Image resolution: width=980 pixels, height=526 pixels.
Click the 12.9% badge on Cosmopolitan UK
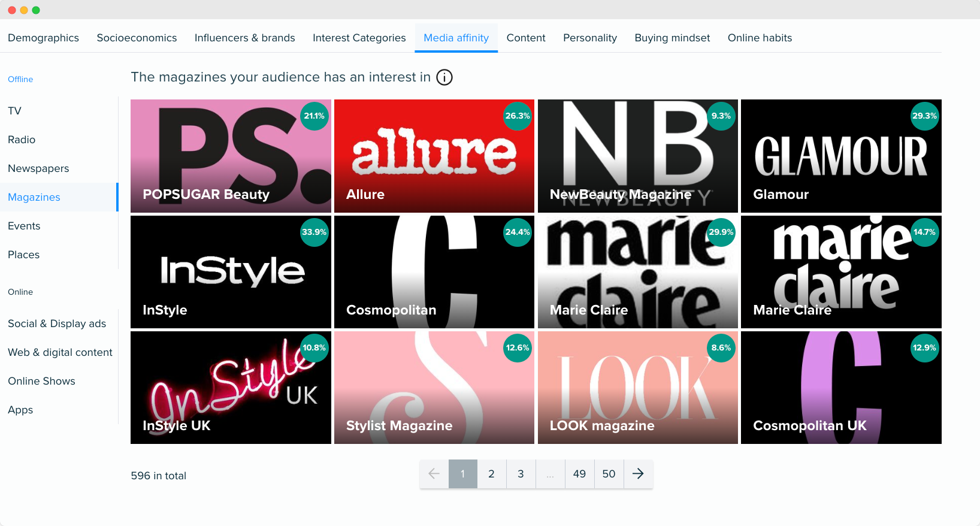point(925,348)
